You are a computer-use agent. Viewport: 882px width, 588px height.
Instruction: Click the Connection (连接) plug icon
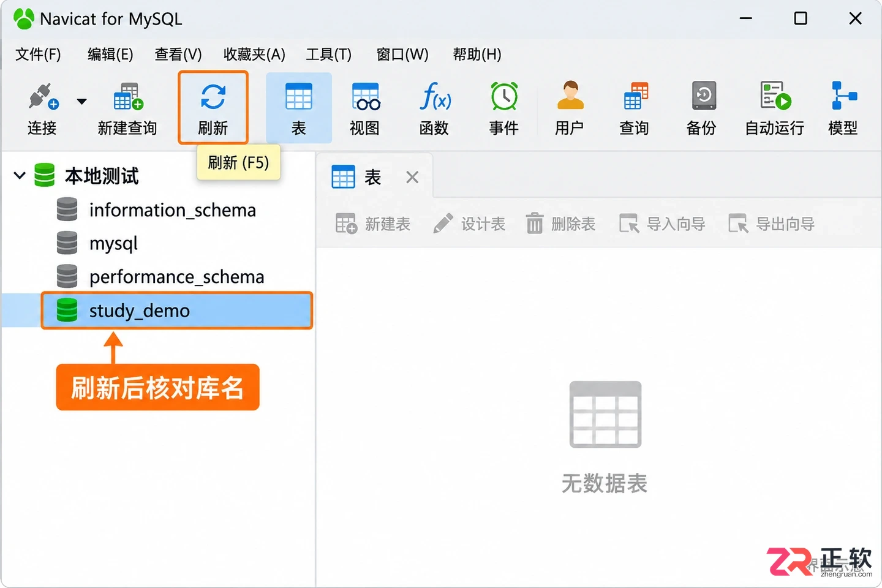pos(43,97)
